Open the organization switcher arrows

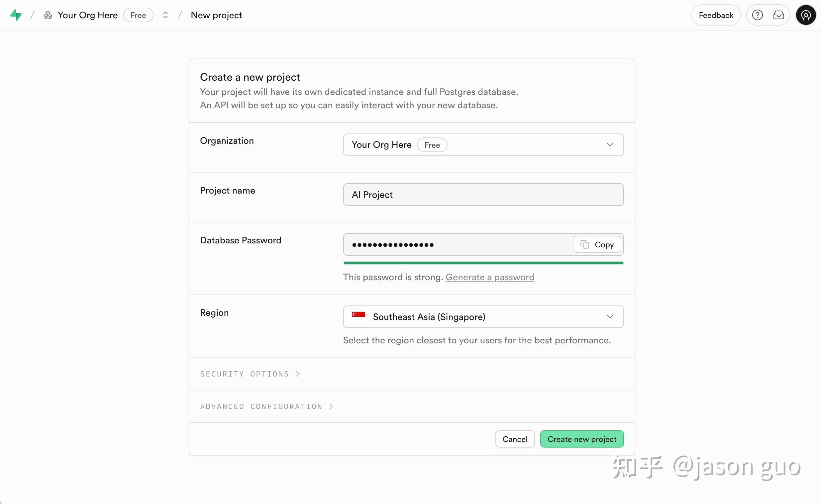click(x=165, y=15)
